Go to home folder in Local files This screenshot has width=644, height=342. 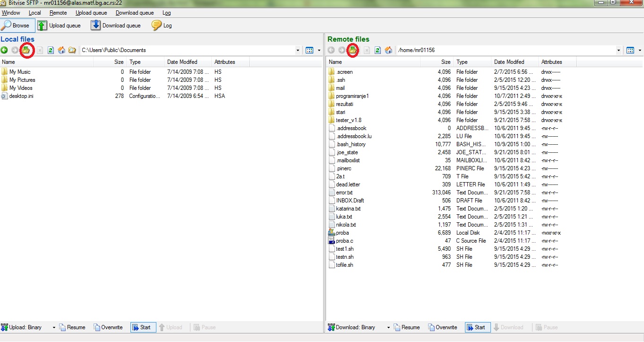tap(61, 50)
